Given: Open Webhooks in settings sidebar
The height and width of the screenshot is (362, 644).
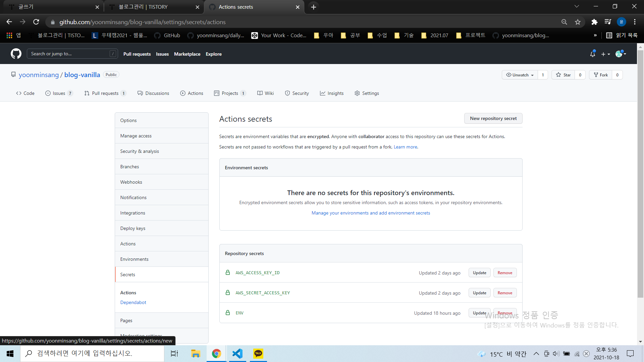Looking at the screenshot, I should 131,182.
